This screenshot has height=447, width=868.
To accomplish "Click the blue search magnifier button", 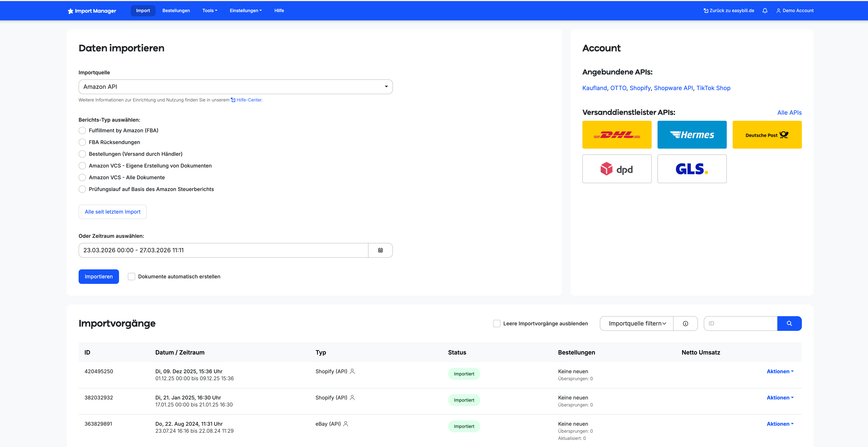I will coord(789,323).
